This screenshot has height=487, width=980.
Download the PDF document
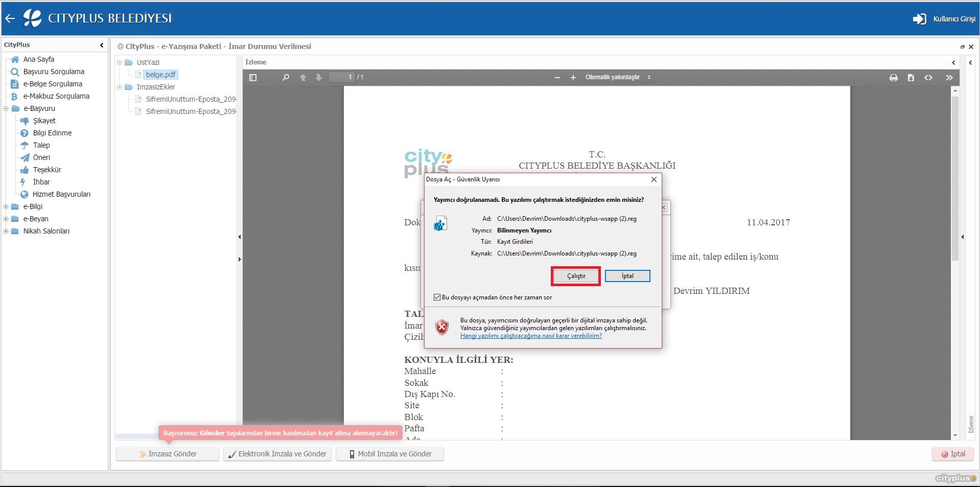coord(911,78)
